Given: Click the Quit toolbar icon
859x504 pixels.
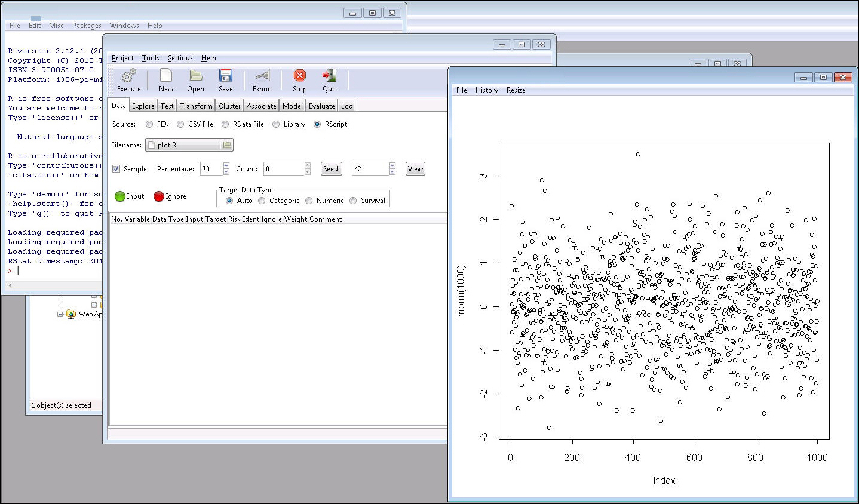Looking at the screenshot, I should [x=330, y=75].
